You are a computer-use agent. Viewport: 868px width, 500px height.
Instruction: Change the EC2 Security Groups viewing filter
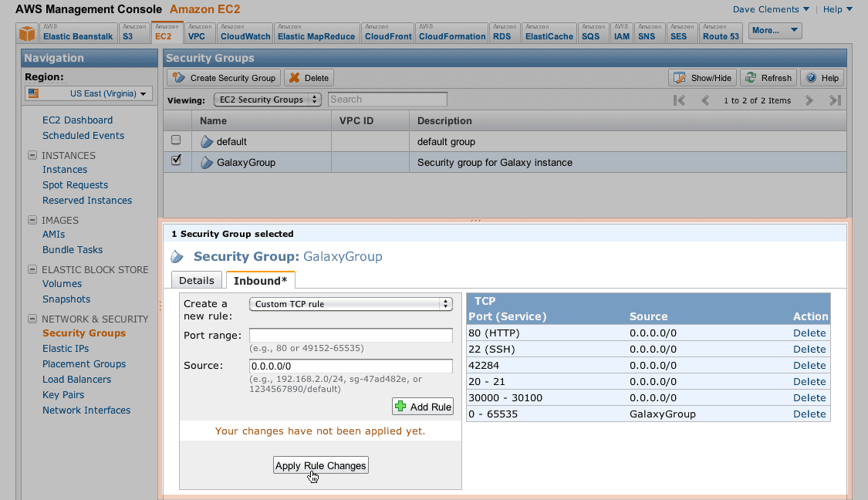[x=267, y=99]
